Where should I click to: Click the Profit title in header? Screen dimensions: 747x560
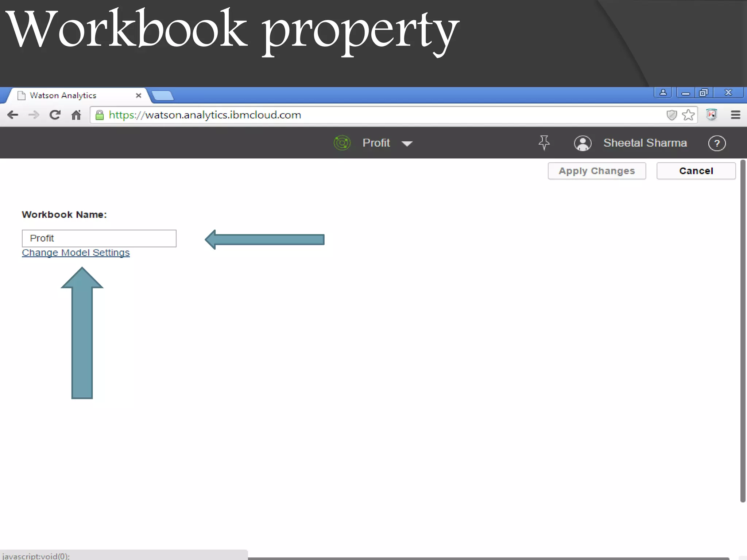click(376, 143)
